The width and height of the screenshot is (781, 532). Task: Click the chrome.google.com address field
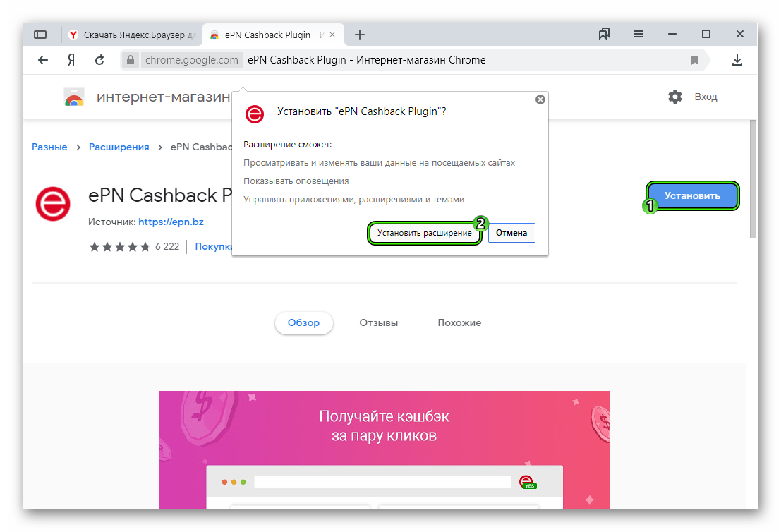coord(192,60)
